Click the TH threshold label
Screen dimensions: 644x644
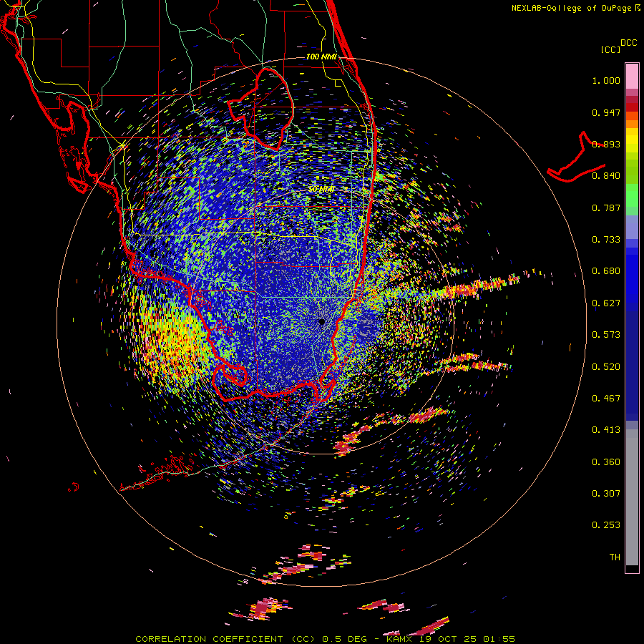pyautogui.click(x=615, y=557)
